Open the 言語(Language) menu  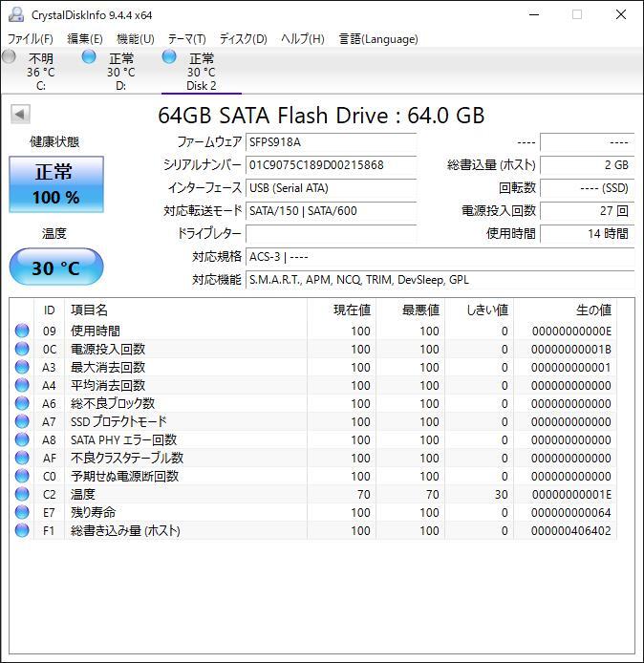point(378,39)
